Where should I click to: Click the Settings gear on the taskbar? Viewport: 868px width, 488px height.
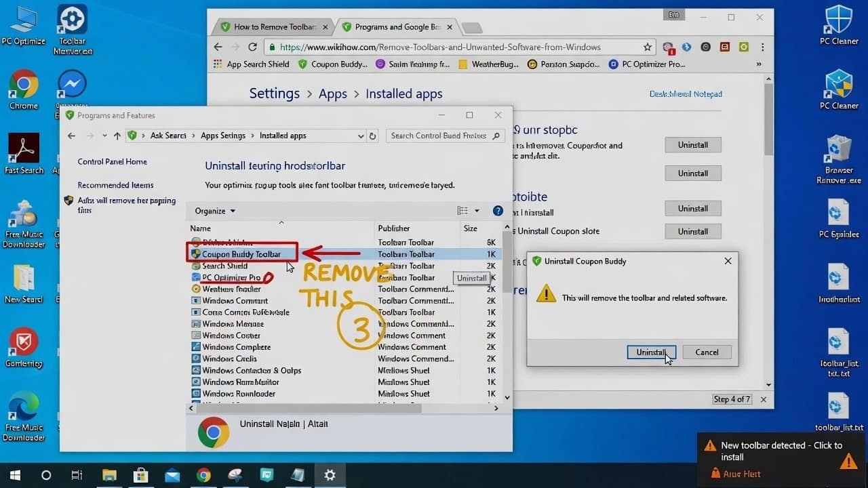pos(330,475)
